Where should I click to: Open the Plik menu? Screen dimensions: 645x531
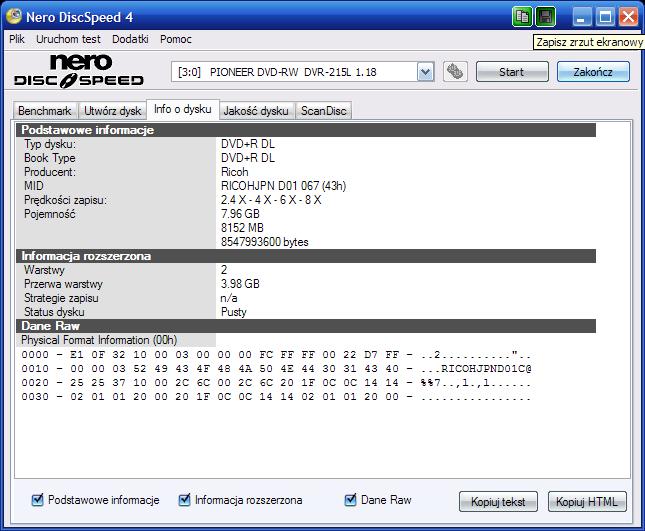[17, 39]
